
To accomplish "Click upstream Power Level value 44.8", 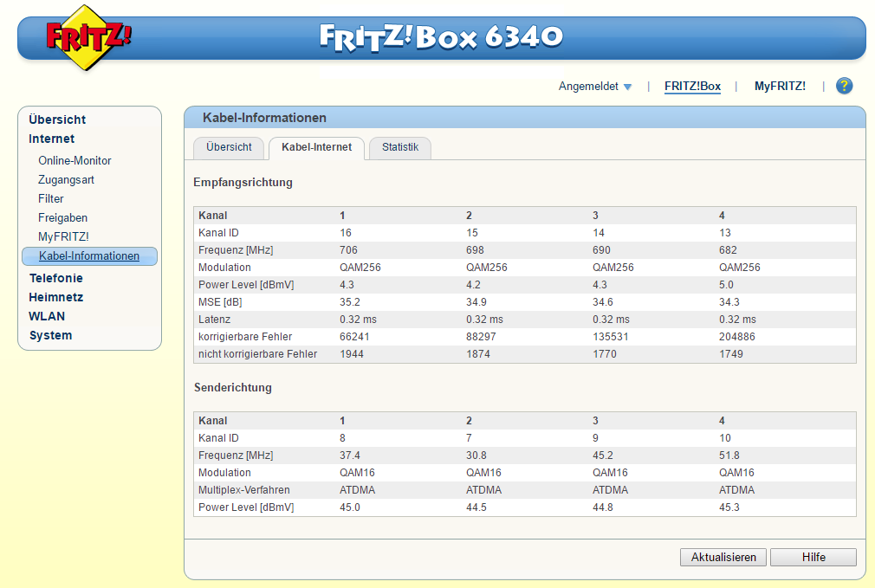I will (603, 507).
